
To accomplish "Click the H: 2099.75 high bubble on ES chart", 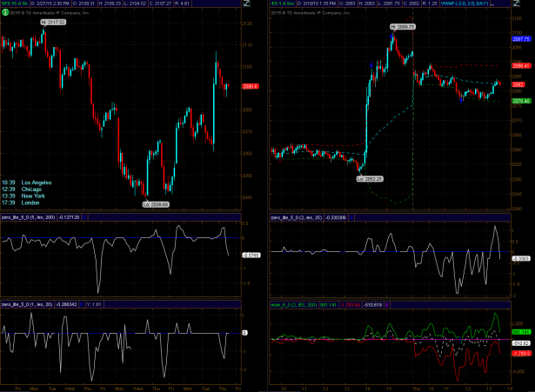I will pos(403,27).
